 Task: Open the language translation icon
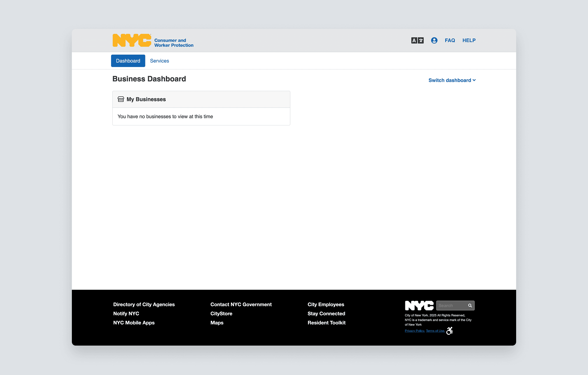click(417, 40)
